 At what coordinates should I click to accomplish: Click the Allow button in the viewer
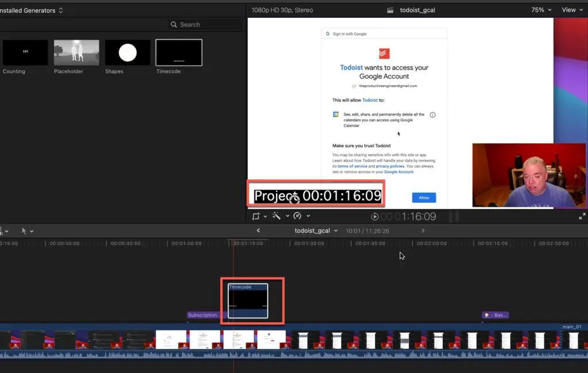coord(424,198)
